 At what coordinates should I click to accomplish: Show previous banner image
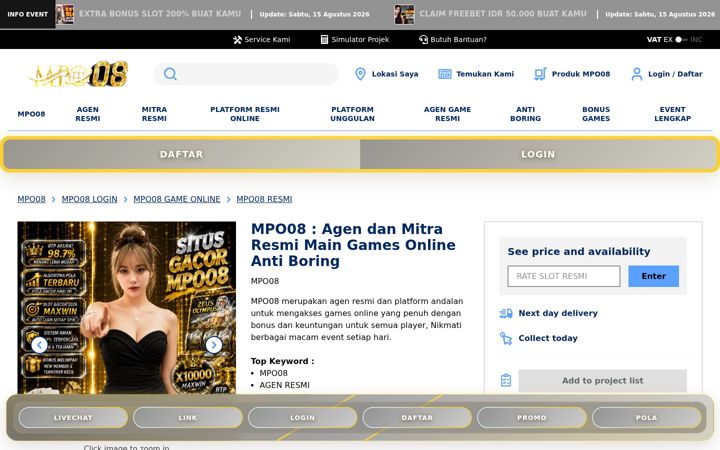39,345
